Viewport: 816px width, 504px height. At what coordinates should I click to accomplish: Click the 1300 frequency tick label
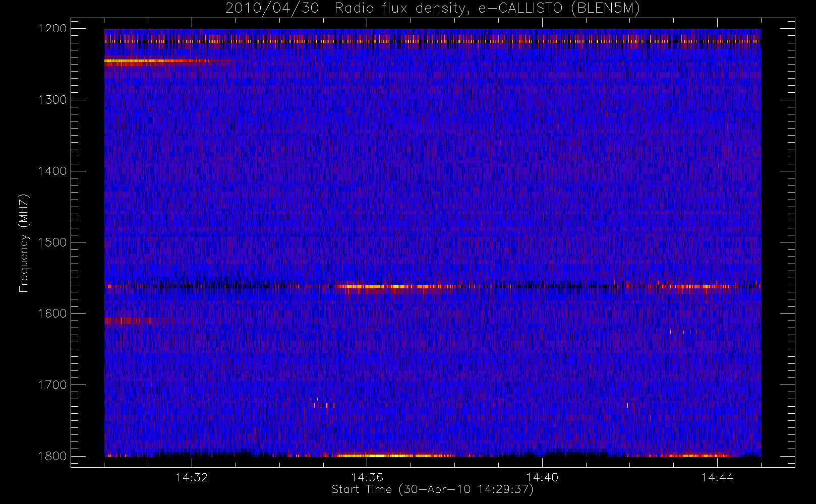(52, 100)
